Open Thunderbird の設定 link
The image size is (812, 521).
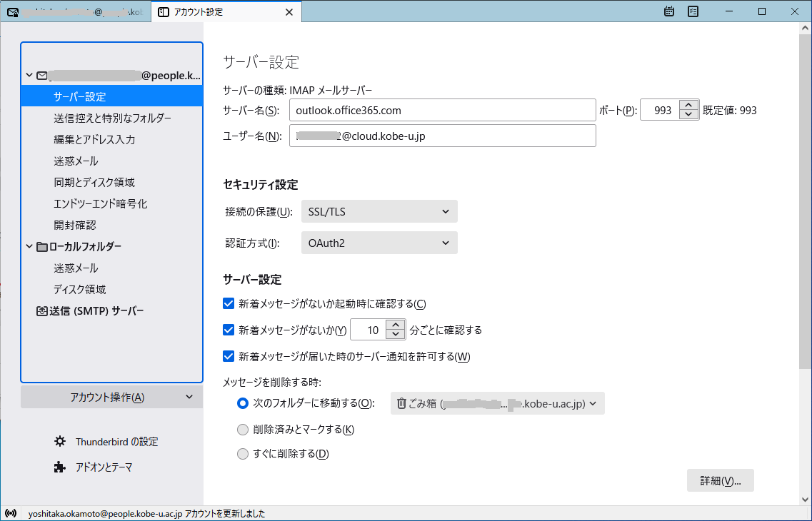pos(116,441)
